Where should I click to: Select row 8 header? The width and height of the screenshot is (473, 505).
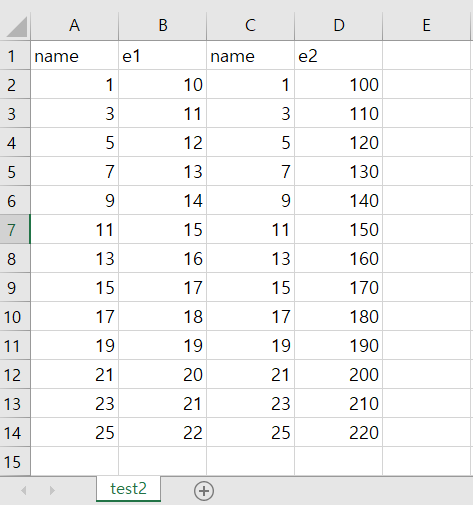[x=15, y=258]
